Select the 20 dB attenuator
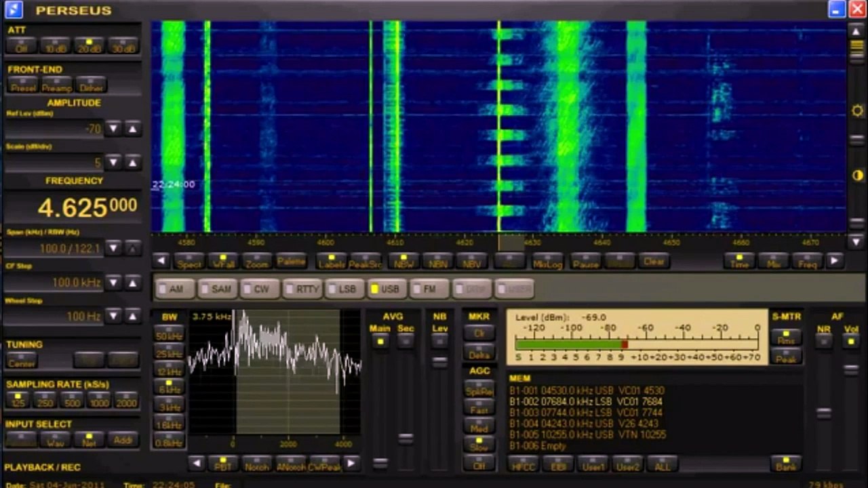The image size is (868, 488). tap(89, 47)
